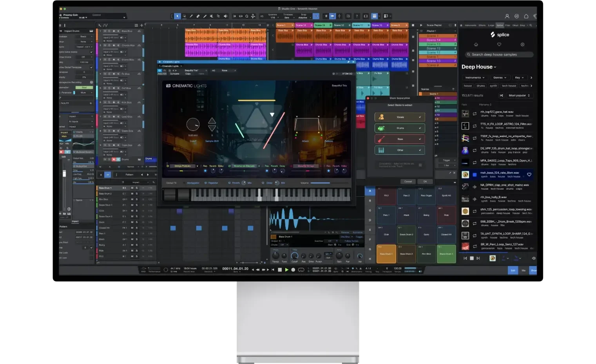This screenshot has width=596, height=364.
Task: Open the Most popular sort dropdown
Action: point(519,96)
